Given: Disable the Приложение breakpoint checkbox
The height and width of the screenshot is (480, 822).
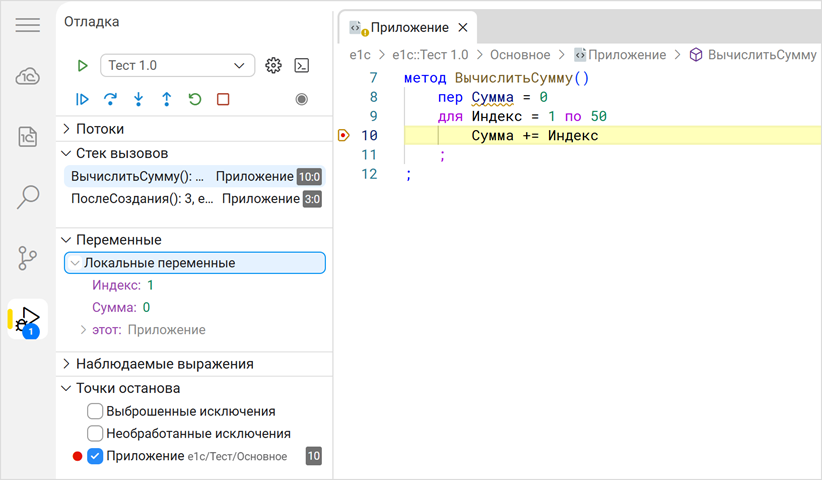Looking at the screenshot, I should [95, 456].
